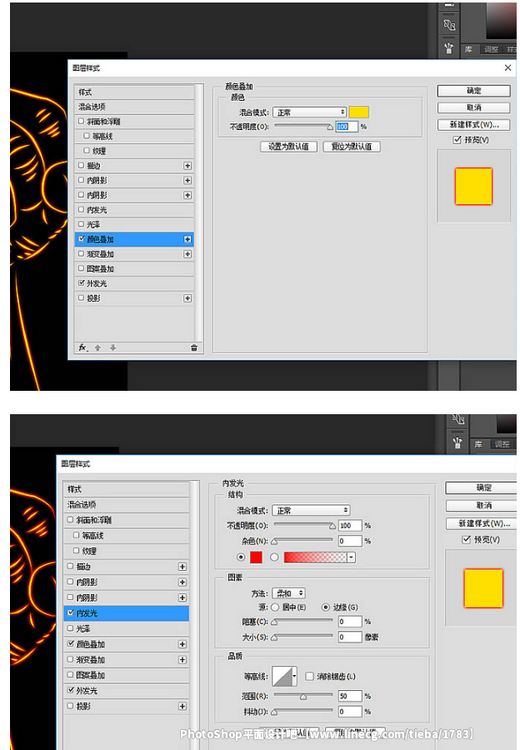This screenshot has width=520, height=750.
Task: Open red inner glow color swatch
Action: pos(256,557)
